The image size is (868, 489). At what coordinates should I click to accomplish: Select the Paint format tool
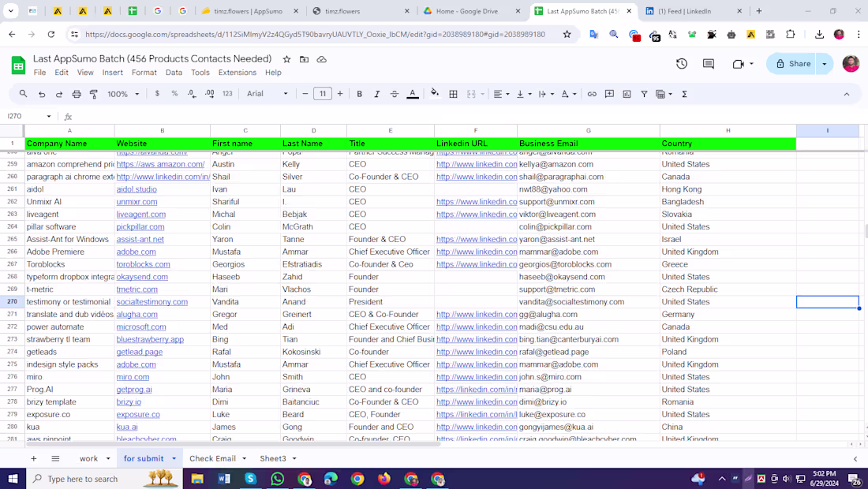pyautogui.click(x=94, y=94)
